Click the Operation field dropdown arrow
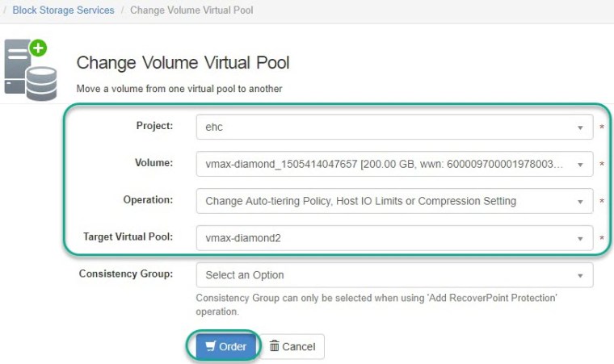The image size is (614, 364). point(580,202)
